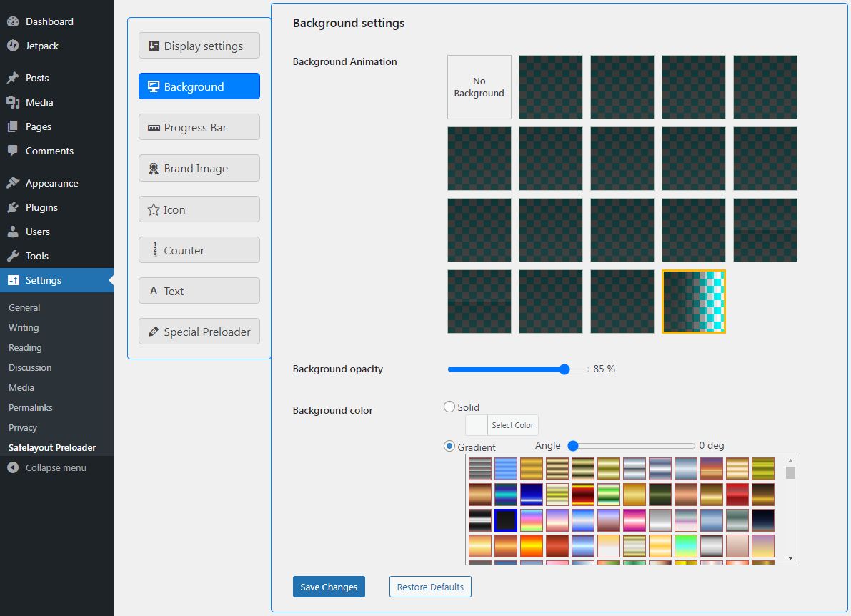Open the Select Color picker

pyautogui.click(x=513, y=425)
